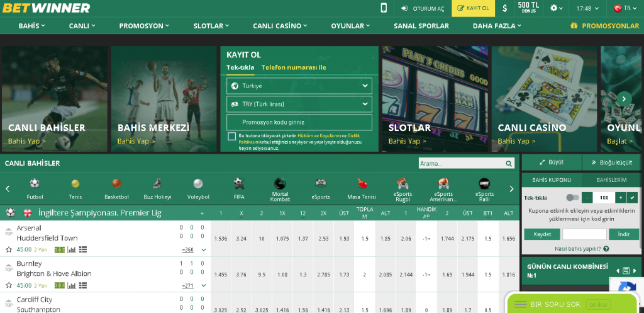The image size is (644, 313).
Task: Open the PROMOSYONLAR gift link
Action: 604,25
